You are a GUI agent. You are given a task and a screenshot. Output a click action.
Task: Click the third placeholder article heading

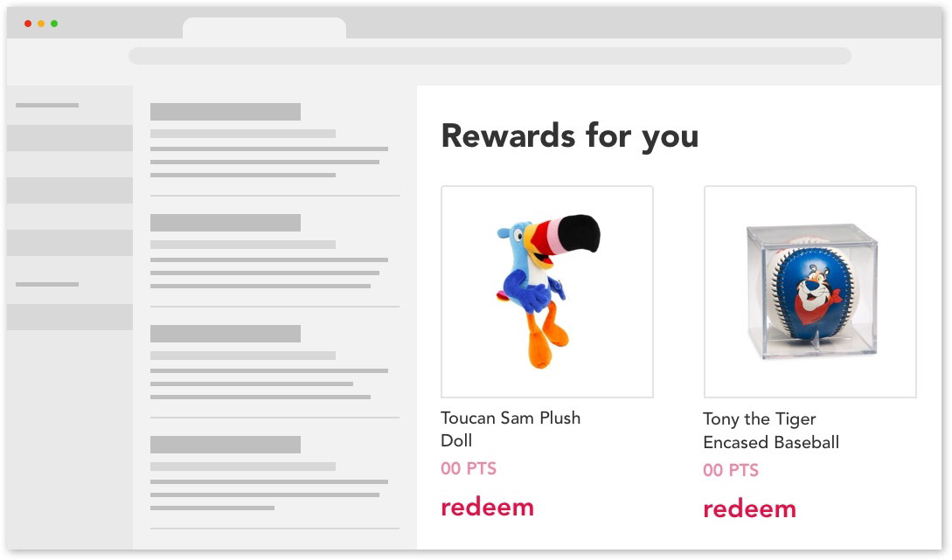226,334
